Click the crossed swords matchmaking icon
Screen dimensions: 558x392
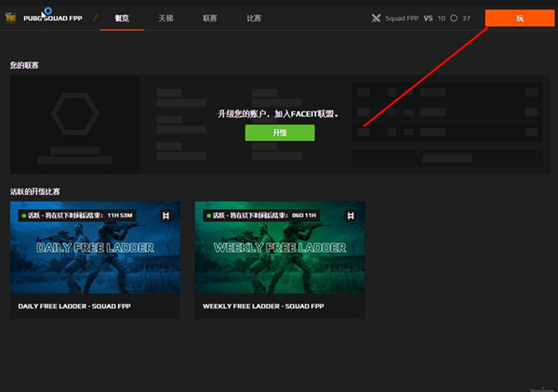tap(376, 19)
